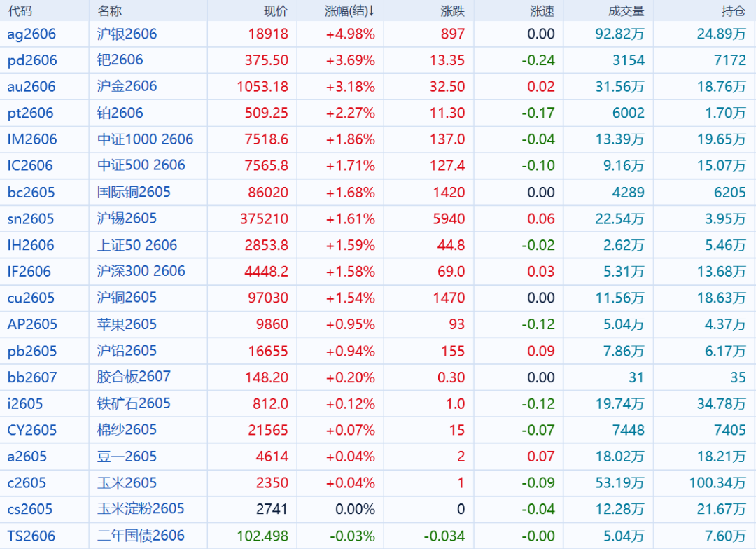This screenshot has width=756, height=549.
Task: Select contract code TS2606
Action: pos(31,536)
